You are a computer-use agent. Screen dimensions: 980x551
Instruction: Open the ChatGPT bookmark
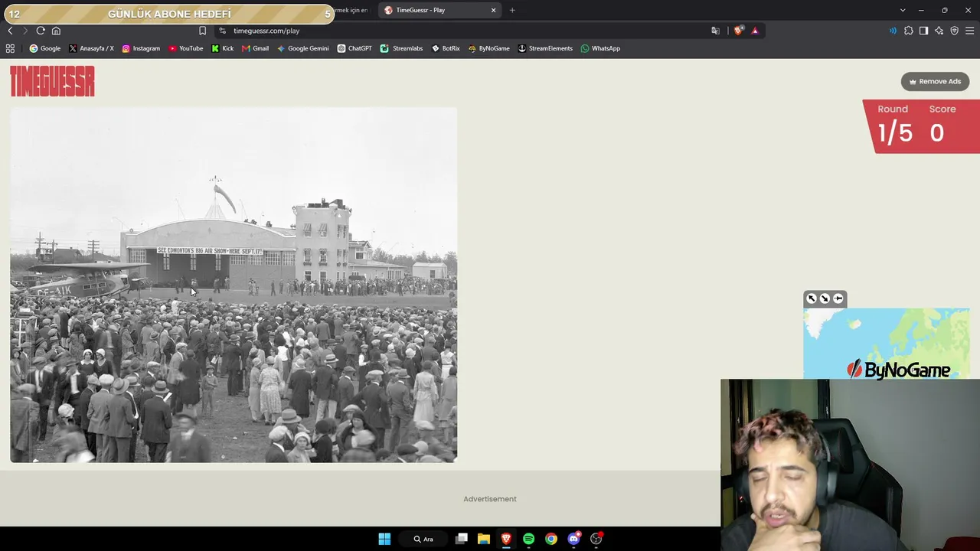pos(354,48)
